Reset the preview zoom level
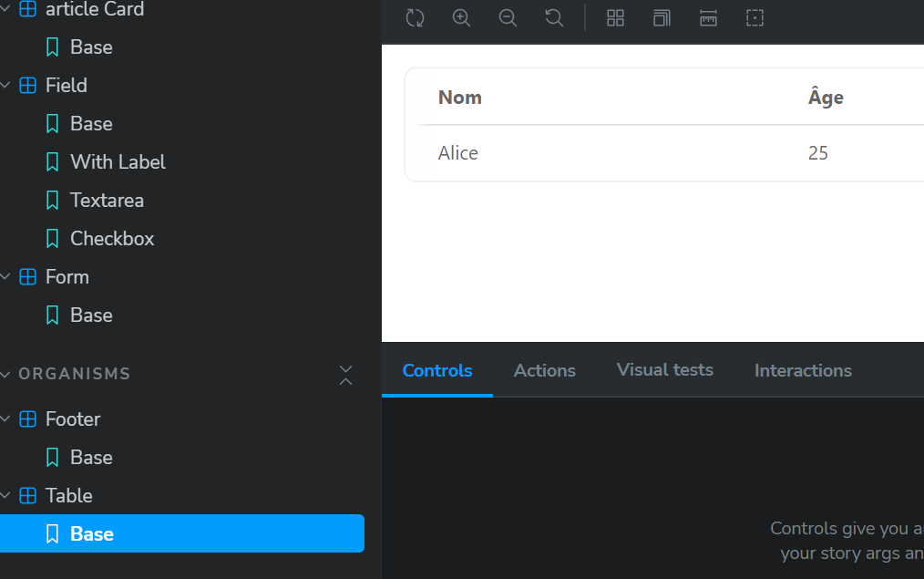Viewport: 924px width, 579px height. pos(553,17)
